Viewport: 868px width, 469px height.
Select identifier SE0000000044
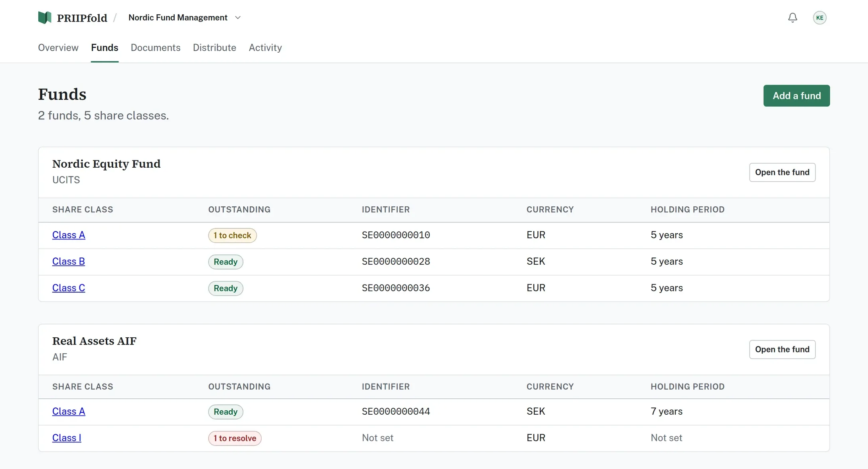pos(396,412)
